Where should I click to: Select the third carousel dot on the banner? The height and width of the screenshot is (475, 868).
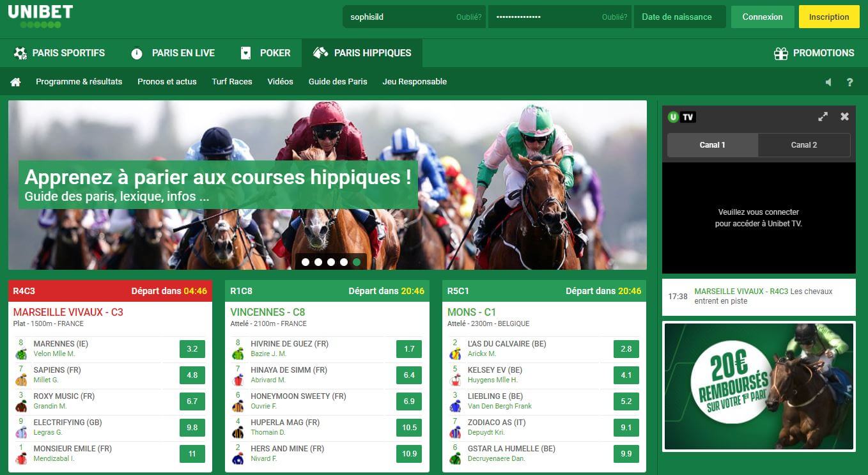point(331,262)
